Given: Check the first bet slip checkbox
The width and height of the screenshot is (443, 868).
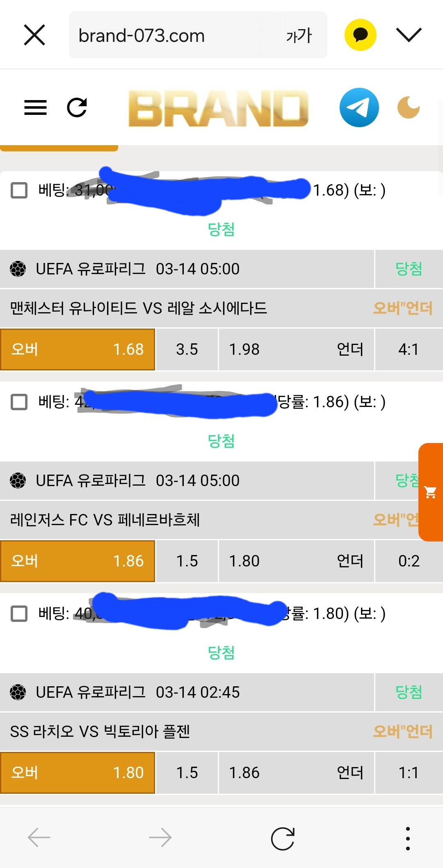Looking at the screenshot, I should click(19, 190).
